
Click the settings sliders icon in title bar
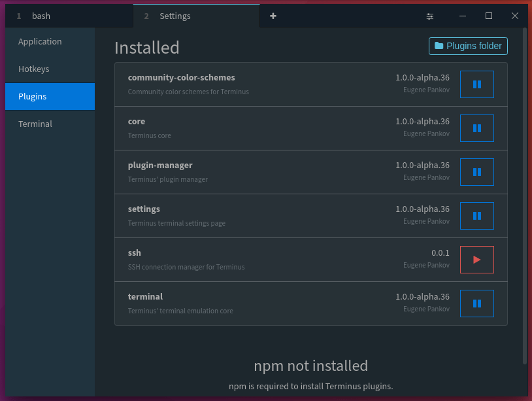click(x=430, y=16)
